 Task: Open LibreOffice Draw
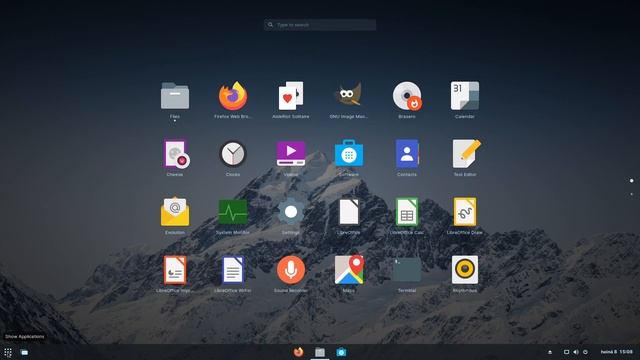click(465, 212)
